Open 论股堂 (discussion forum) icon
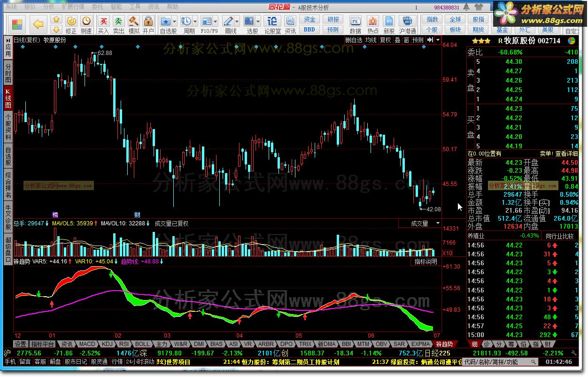588x377 pixels. [x=272, y=24]
